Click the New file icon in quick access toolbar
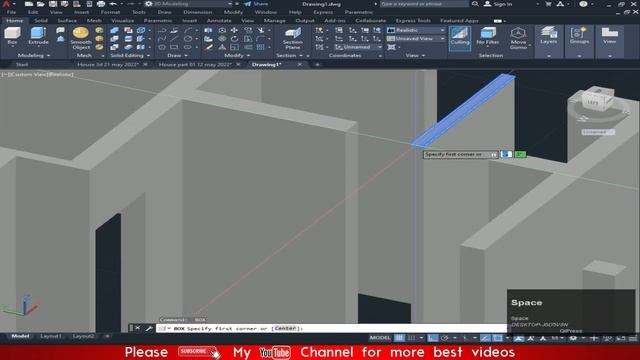640x360 pixels. 29,4
